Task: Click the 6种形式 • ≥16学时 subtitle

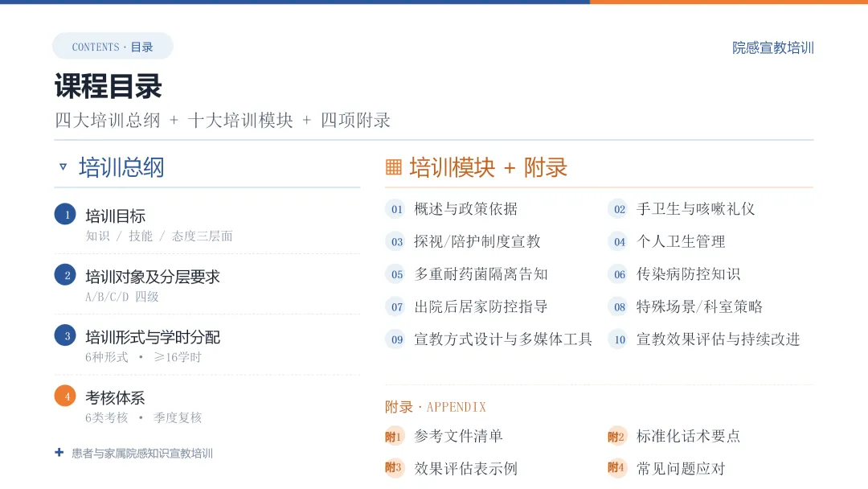Action: pyautogui.click(x=143, y=357)
